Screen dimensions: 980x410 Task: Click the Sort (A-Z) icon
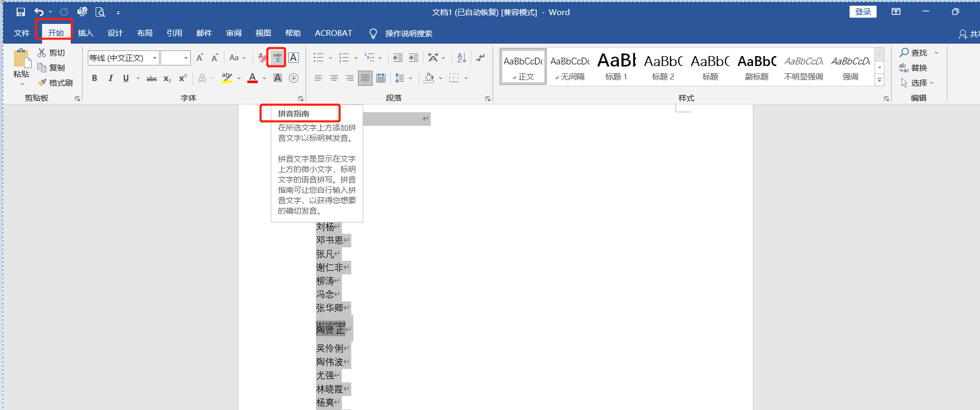point(461,58)
